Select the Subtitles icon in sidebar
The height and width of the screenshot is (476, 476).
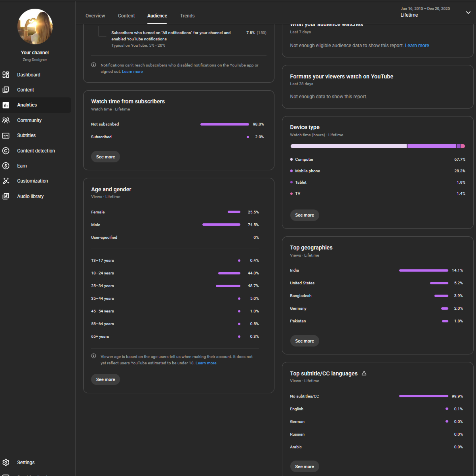[x=6, y=136]
